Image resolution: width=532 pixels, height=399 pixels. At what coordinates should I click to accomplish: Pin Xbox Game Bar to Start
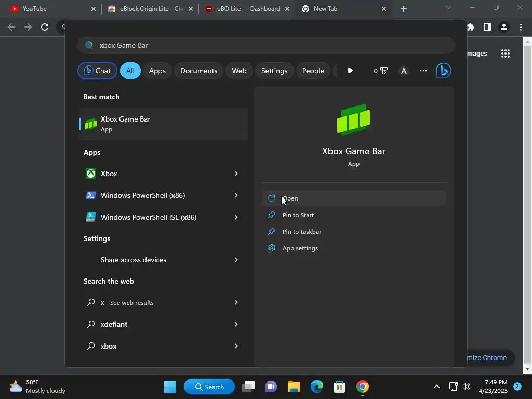pyautogui.click(x=353, y=215)
